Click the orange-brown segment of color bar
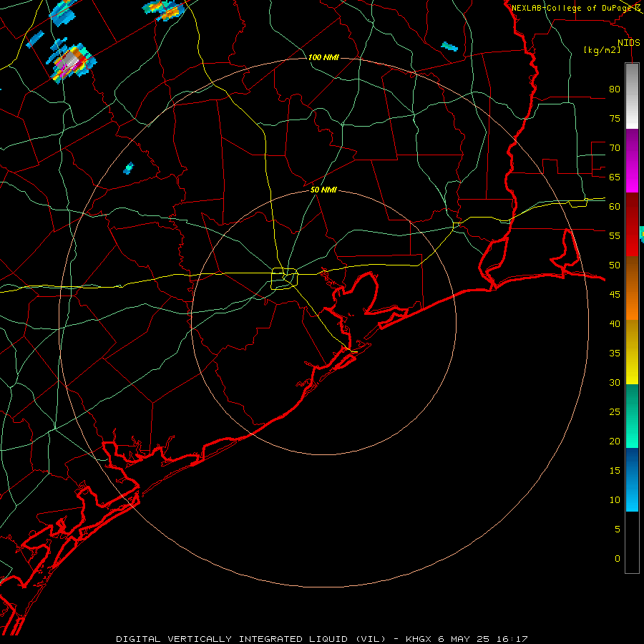 632,288
